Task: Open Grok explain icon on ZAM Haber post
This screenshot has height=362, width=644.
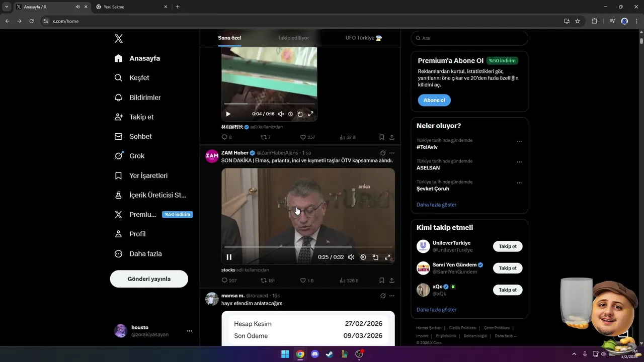Action: 383,153
